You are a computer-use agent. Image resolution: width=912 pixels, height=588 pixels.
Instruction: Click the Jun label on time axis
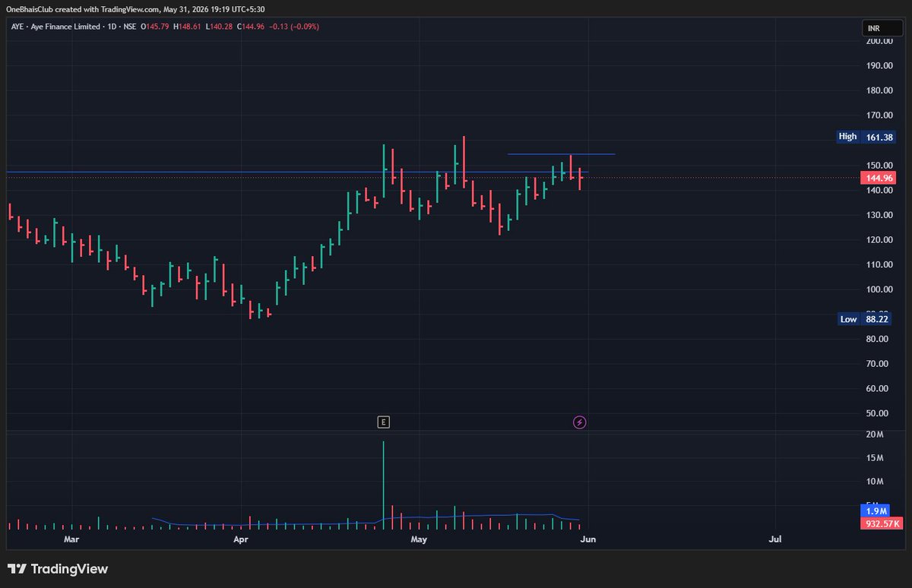coord(587,539)
